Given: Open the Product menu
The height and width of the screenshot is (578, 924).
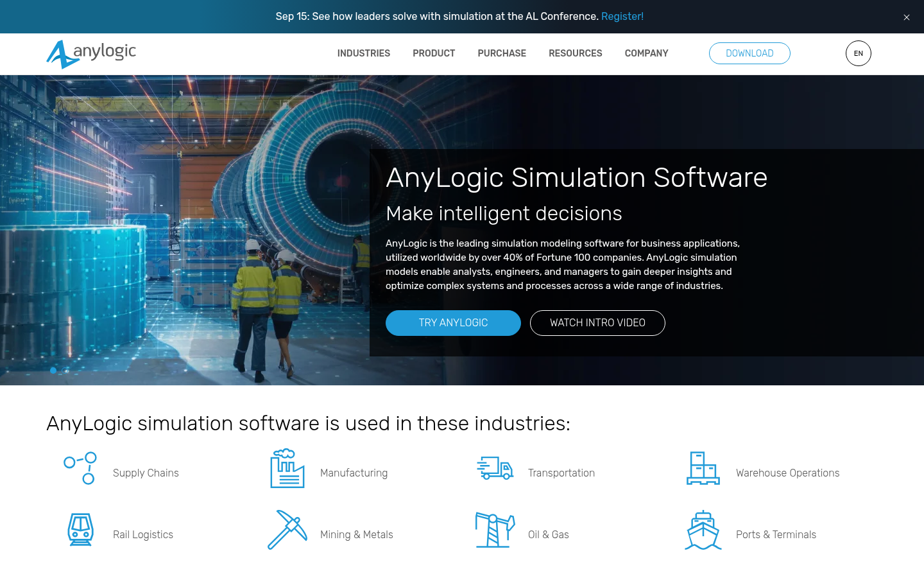Looking at the screenshot, I should tap(434, 53).
